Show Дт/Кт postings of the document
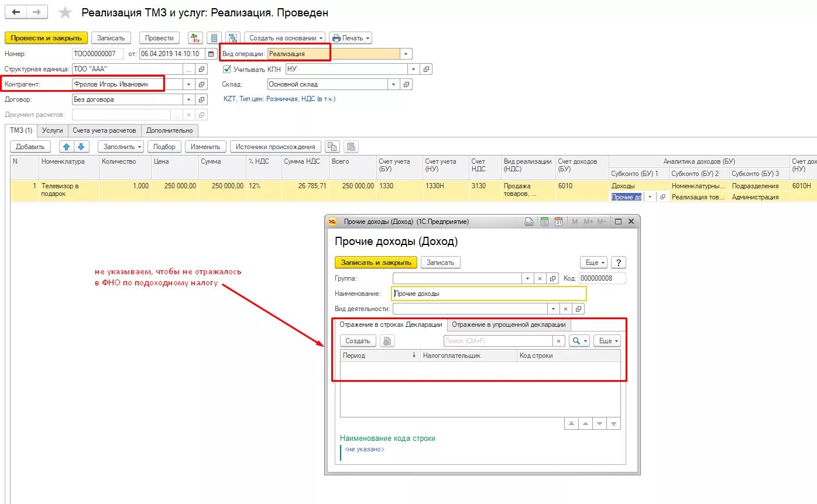 coord(195,38)
